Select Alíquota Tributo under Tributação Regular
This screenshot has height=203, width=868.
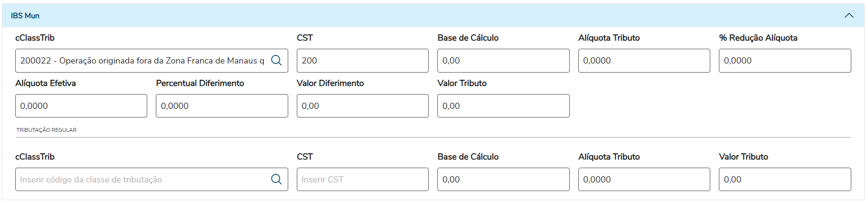tap(644, 180)
